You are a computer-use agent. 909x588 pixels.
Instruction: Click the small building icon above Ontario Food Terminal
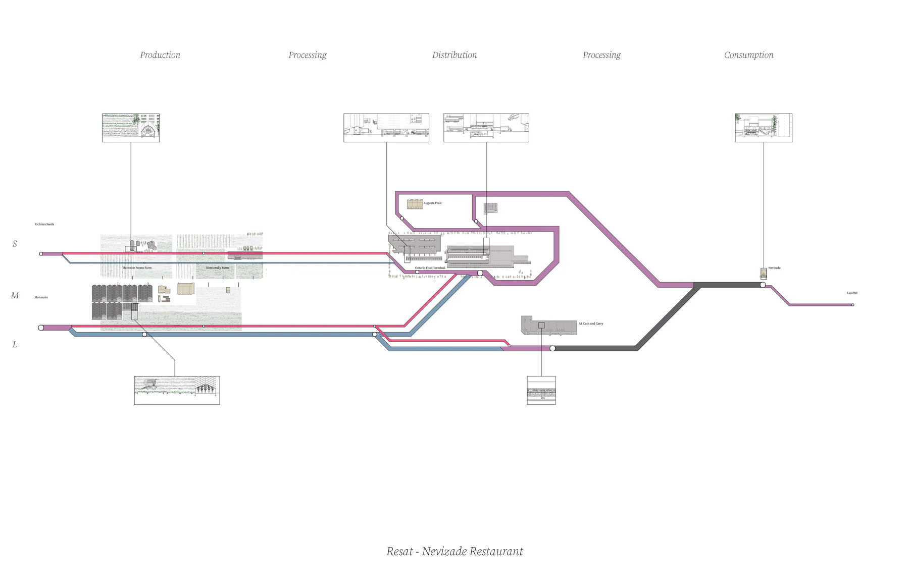point(490,208)
